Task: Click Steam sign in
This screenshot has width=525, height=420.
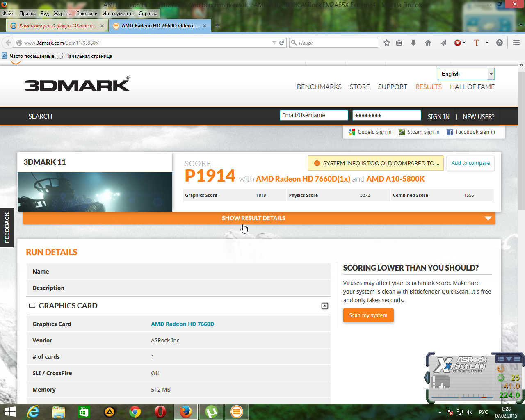Action: click(x=419, y=132)
